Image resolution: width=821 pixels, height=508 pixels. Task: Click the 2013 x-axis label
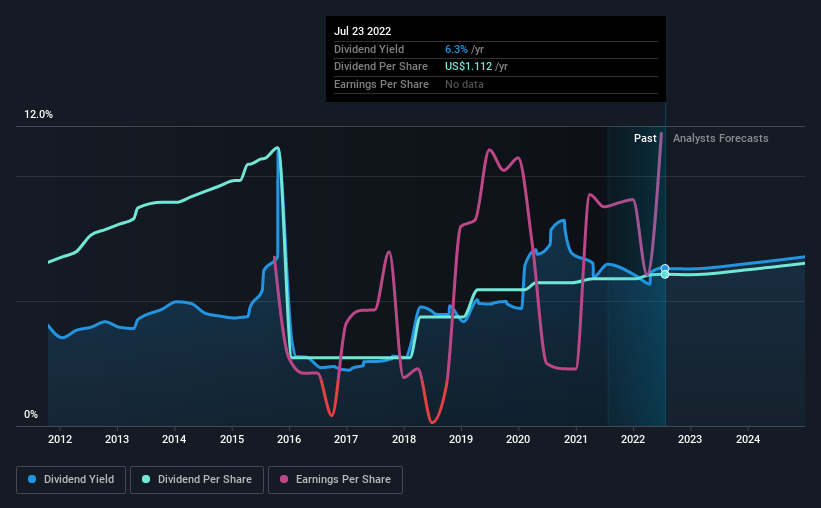[x=117, y=439]
